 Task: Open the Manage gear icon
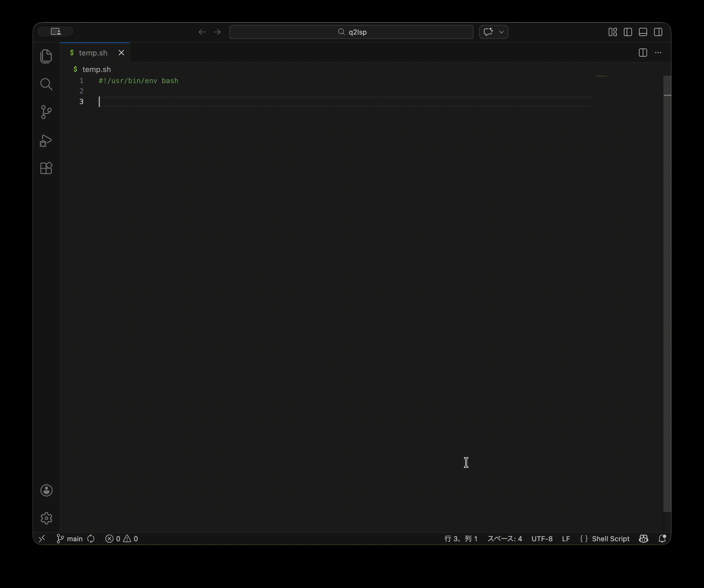point(46,518)
